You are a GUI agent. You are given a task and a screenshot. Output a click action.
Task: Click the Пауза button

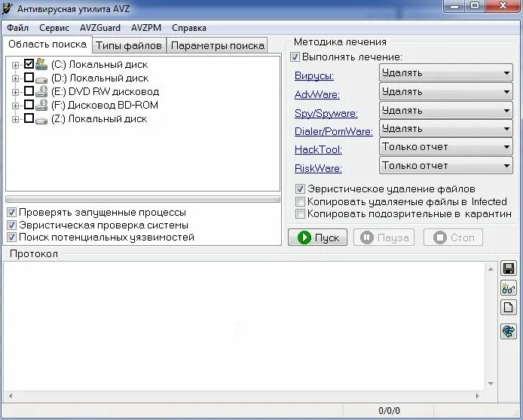tap(384, 238)
